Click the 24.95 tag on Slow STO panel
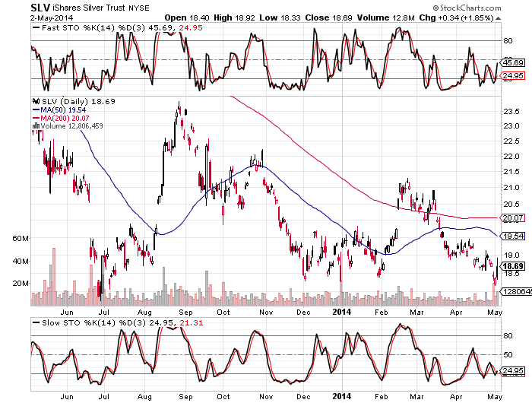This screenshot has width=532, height=403. [513, 371]
